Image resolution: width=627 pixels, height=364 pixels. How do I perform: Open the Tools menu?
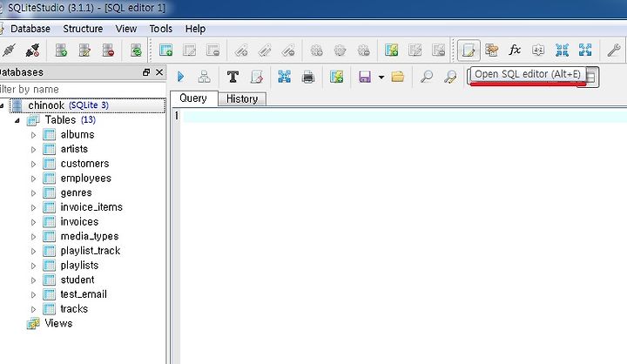click(161, 29)
